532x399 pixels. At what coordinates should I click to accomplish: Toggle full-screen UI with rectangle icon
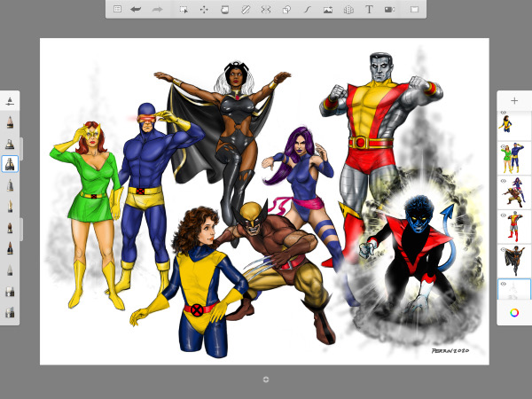tap(414, 10)
